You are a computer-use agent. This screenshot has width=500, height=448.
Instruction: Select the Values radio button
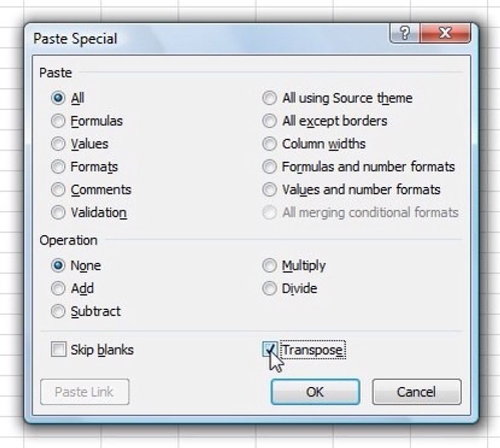click(x=59, y=144)
